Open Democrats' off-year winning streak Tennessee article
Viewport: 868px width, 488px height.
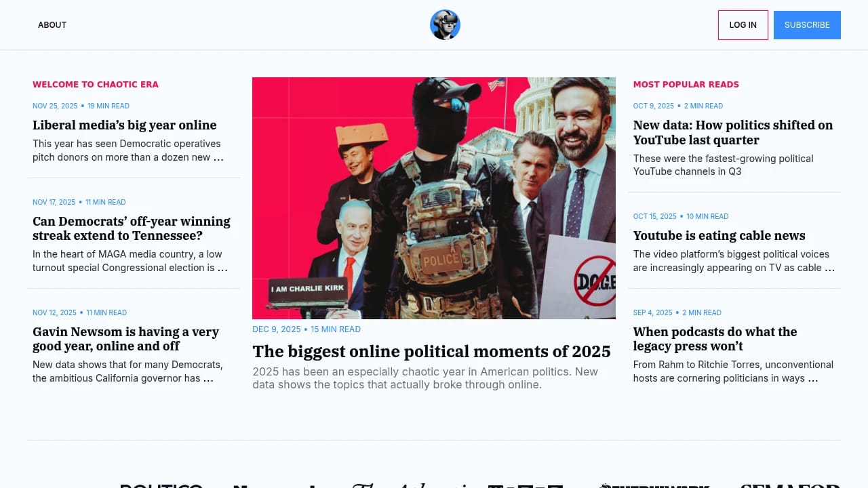132,228
